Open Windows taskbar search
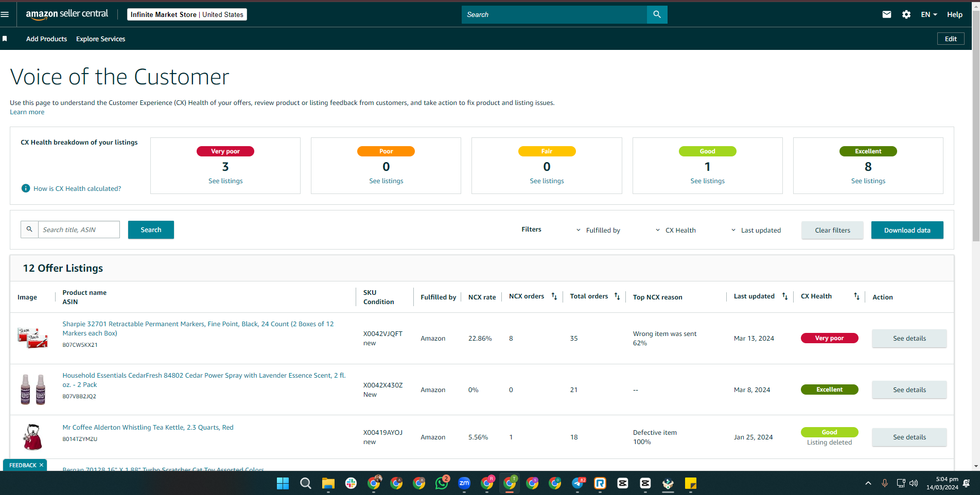This screenshot has width=980, height=495. [305, 483]
